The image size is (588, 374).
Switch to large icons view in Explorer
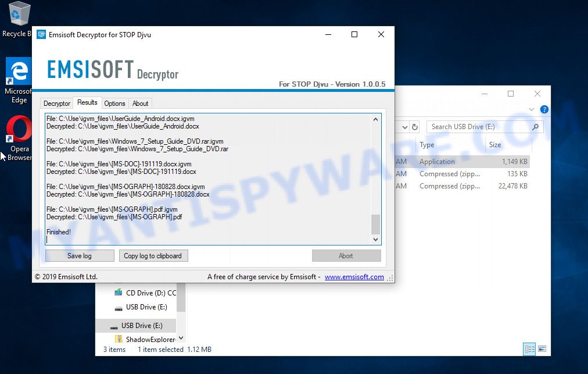(542, 349)
